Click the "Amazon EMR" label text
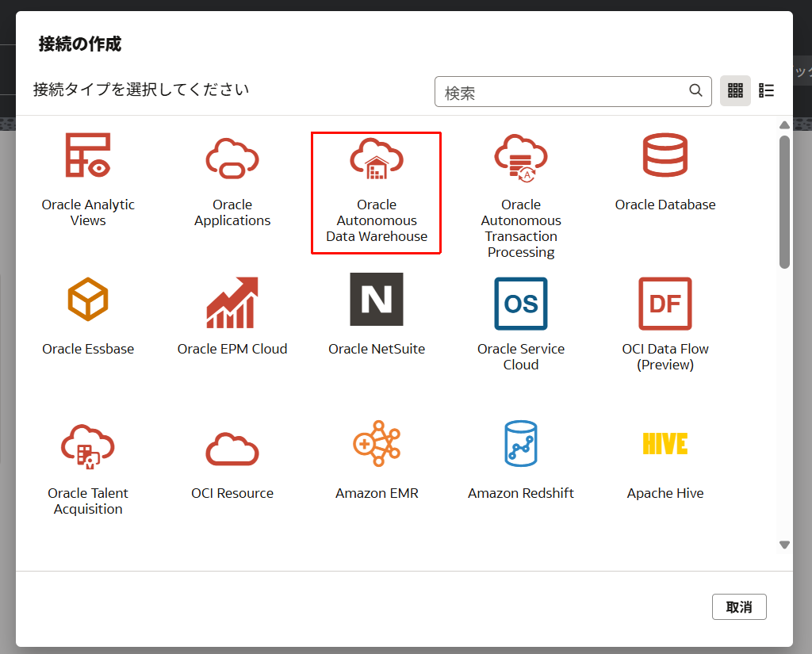 click(x=377, y=493)
